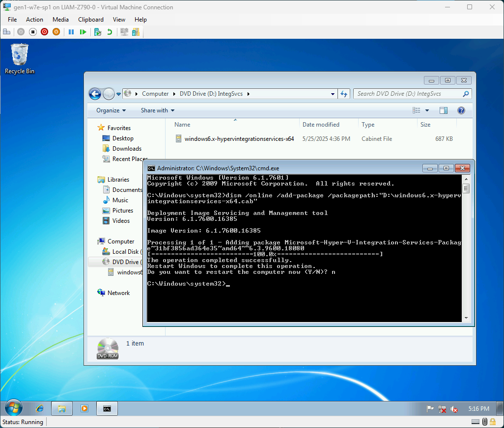Open the Documents library
The image size is (504, 428).
click(127, 190)
